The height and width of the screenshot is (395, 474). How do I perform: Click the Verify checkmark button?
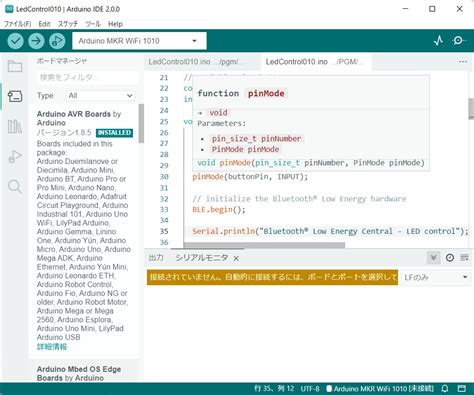15,41
